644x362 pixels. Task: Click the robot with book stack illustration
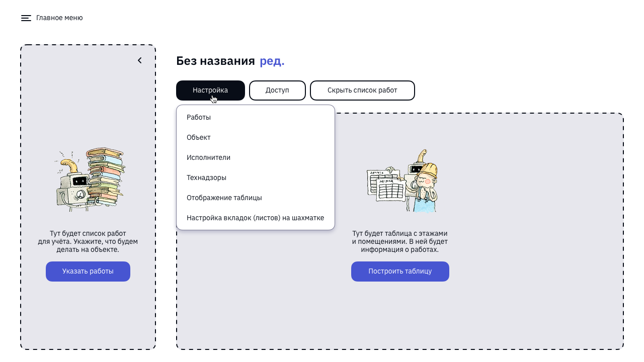(90, 179)
